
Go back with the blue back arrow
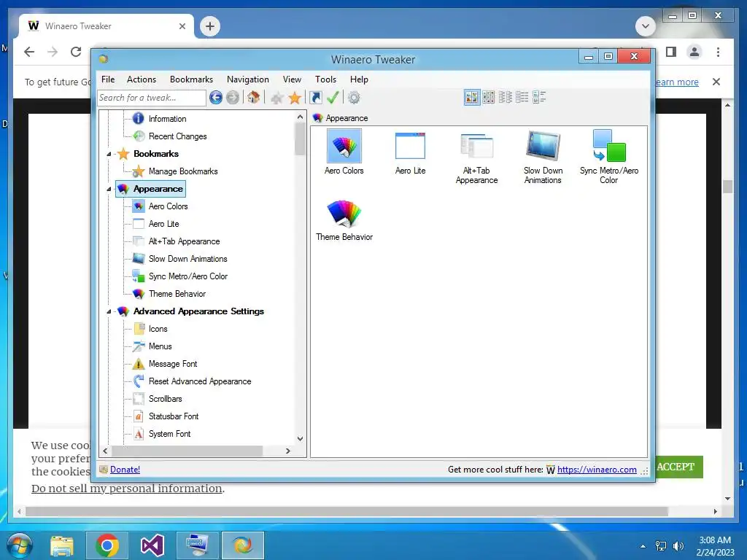tap(216, 98)
